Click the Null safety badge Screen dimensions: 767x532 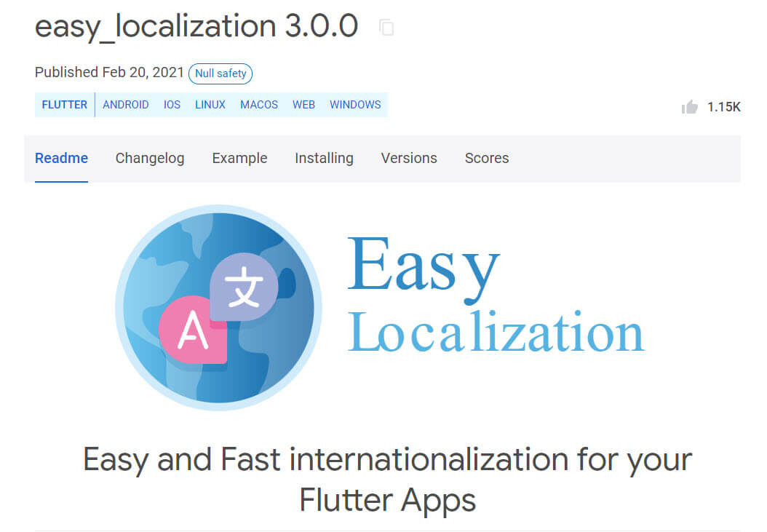[x=220, y=74]
